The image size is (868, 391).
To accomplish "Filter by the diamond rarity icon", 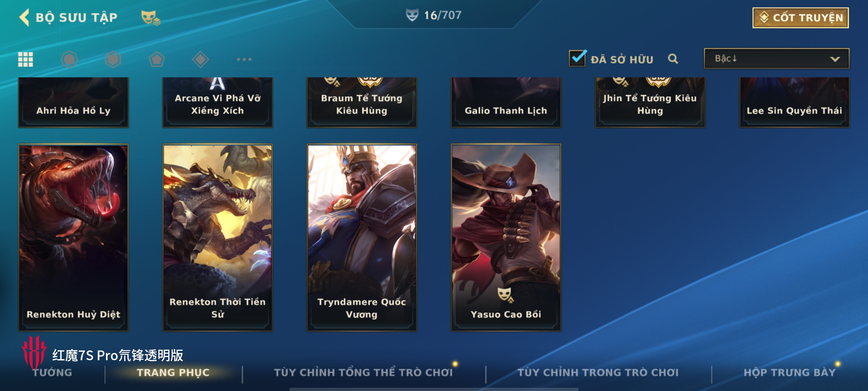I will tap(200, 59).
